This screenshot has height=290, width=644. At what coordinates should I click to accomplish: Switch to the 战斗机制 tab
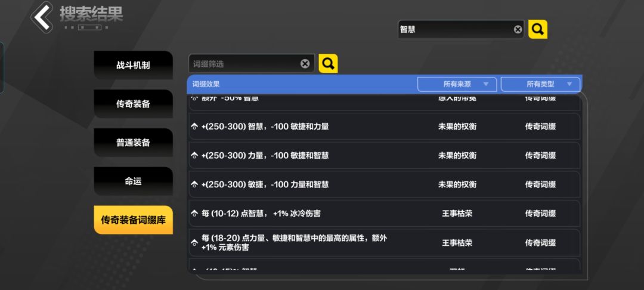click(x=133, y=65)
